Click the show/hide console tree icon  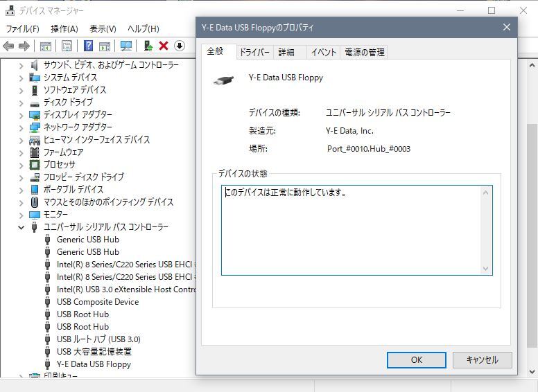pos(45,46)
